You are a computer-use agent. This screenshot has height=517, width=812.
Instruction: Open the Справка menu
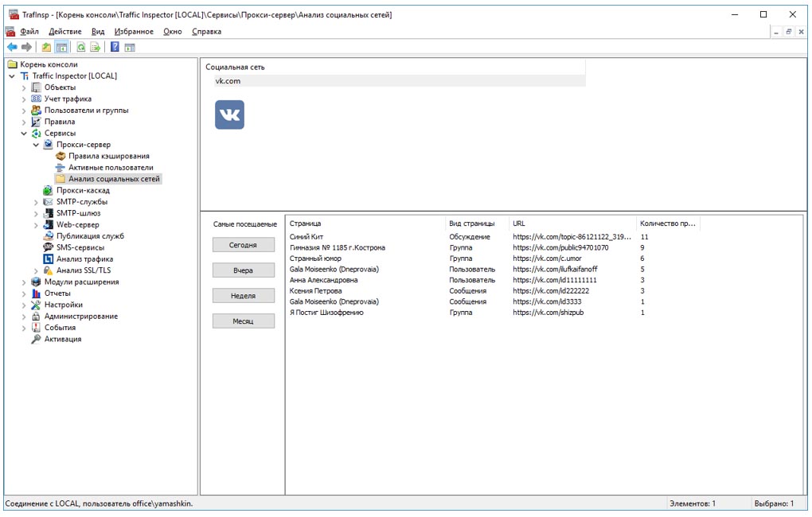(x=207, y=32)
